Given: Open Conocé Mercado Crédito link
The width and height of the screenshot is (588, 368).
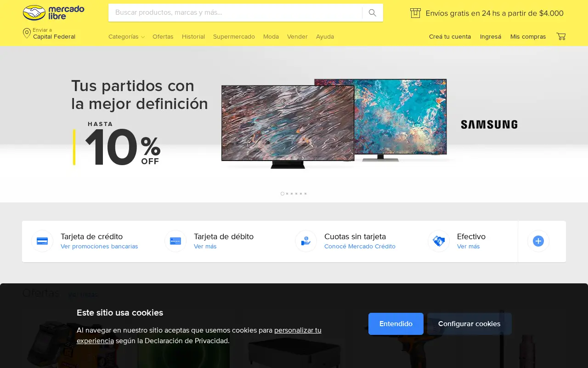Looking at the screenshot, I should (x=360, y=247).
